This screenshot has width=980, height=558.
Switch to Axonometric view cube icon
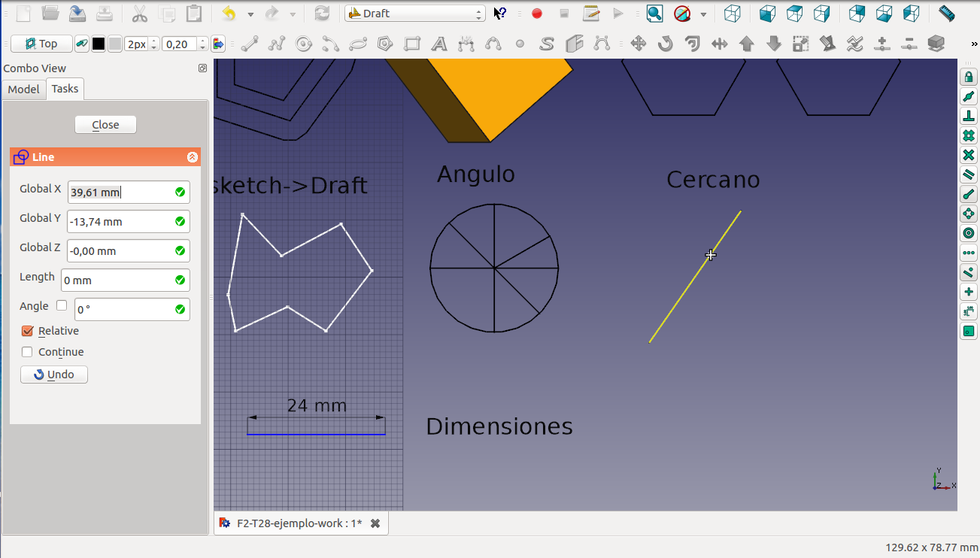pyautogui.click(x=732, y=14)
